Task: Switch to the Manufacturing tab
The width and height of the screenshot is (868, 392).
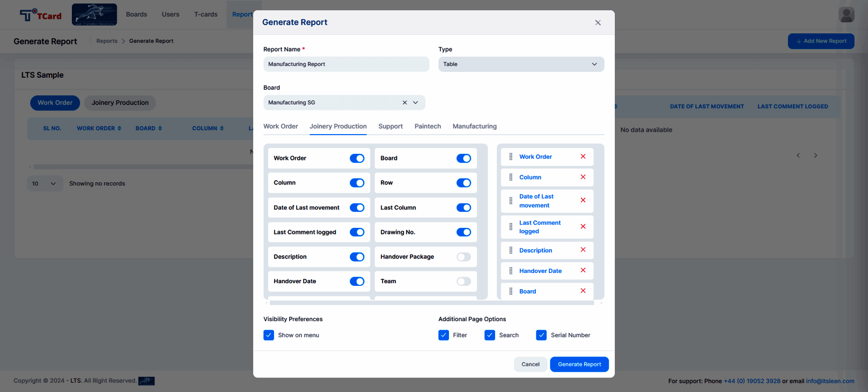Action: click(474, 127)
